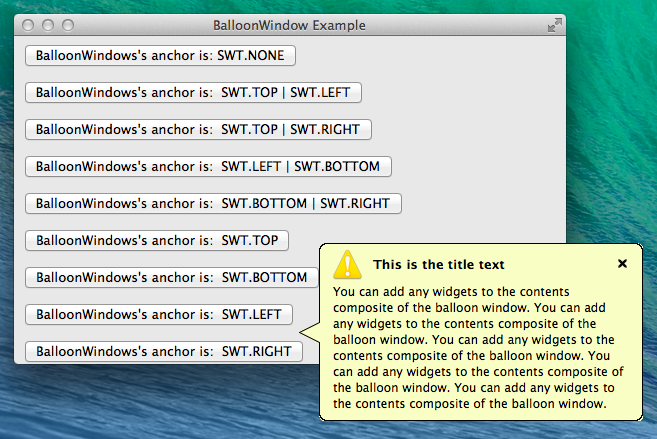The width and height of the screenshot is (657, 439).
Task: Click the warning icon in the balloon
Action: pyautogui.click(x=347, y=264)
